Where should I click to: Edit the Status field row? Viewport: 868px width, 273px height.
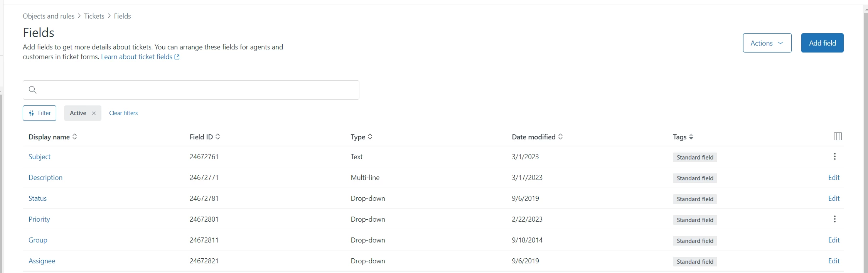(x=834, y=198)
